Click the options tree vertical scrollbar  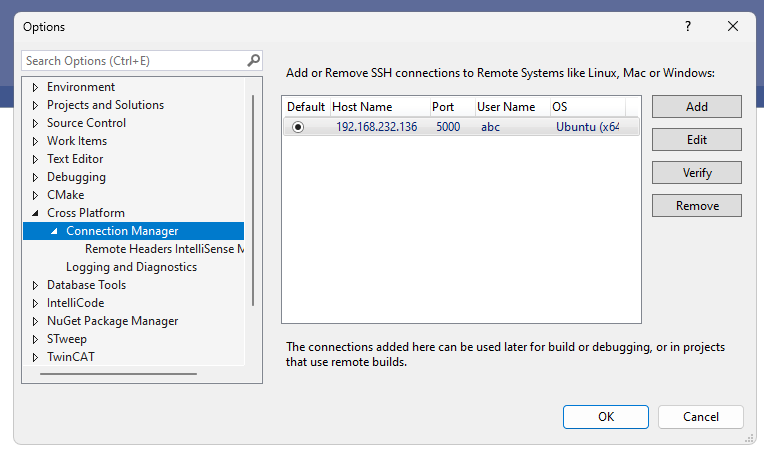[x=253, y=200]
